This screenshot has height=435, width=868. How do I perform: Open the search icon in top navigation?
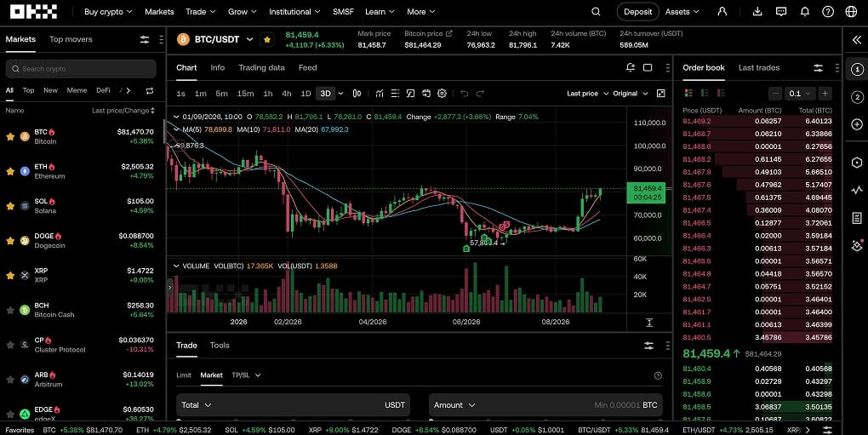pos(596,12)
